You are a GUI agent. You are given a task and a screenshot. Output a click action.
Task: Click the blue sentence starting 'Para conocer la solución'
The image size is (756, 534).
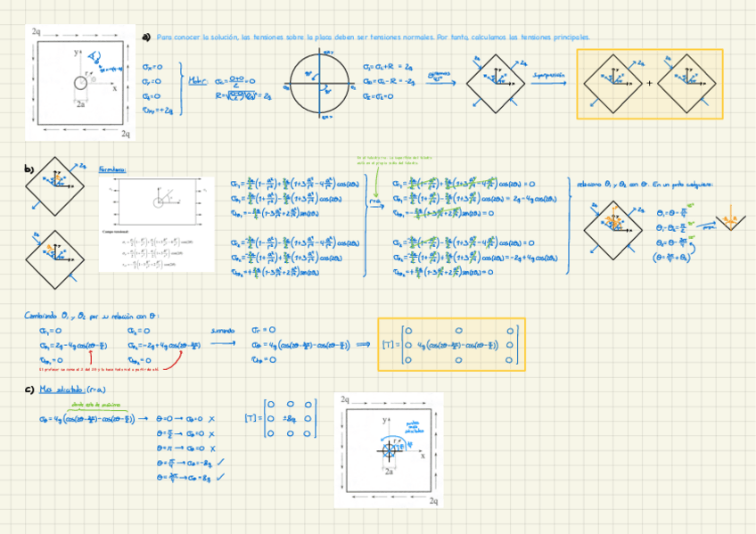pyautogui.click(x=373, y=38)
